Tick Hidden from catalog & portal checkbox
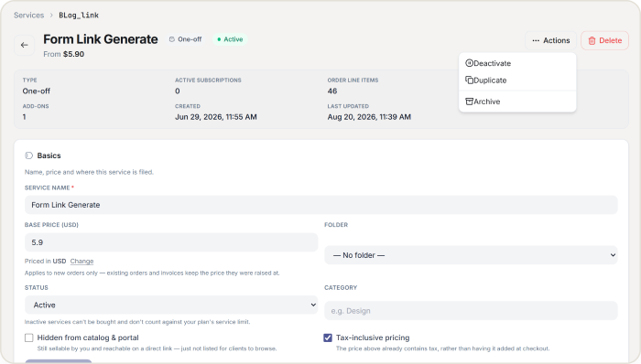The height and width of the screenshot is (364, 641). point(28,337)
